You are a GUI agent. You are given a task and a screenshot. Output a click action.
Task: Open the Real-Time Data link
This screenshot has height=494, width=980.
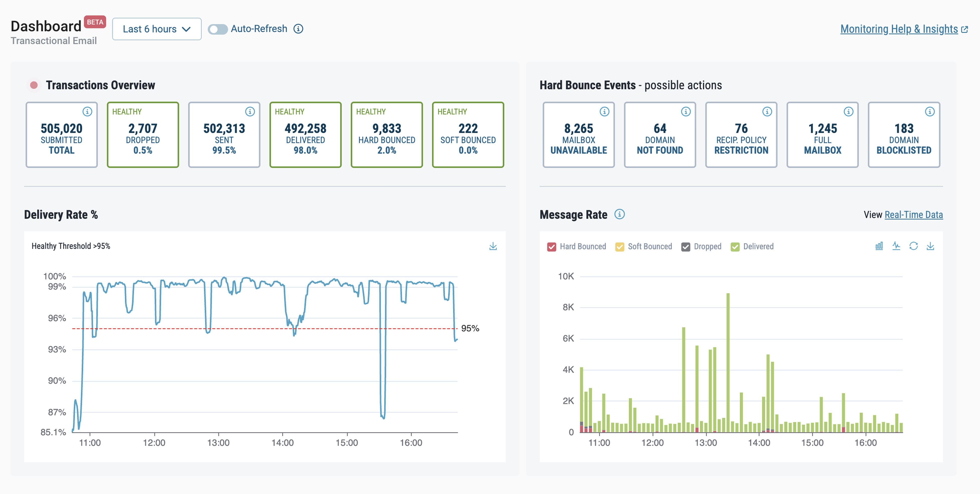[914, 215]
